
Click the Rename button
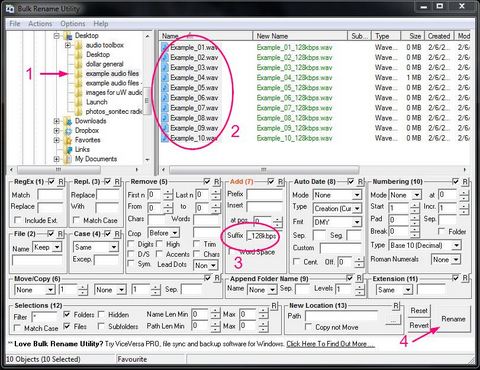[x=453, y=319]
